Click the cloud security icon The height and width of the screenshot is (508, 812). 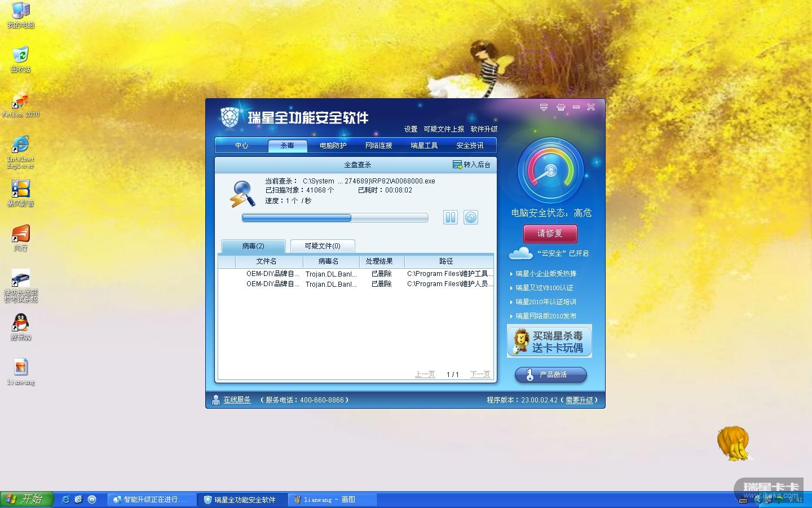point(520,253)
